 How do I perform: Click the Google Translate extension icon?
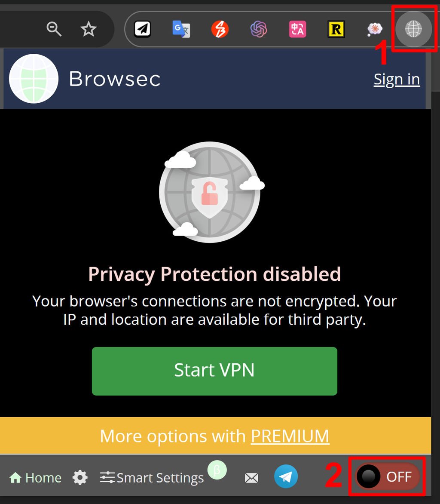coord(181,29)
